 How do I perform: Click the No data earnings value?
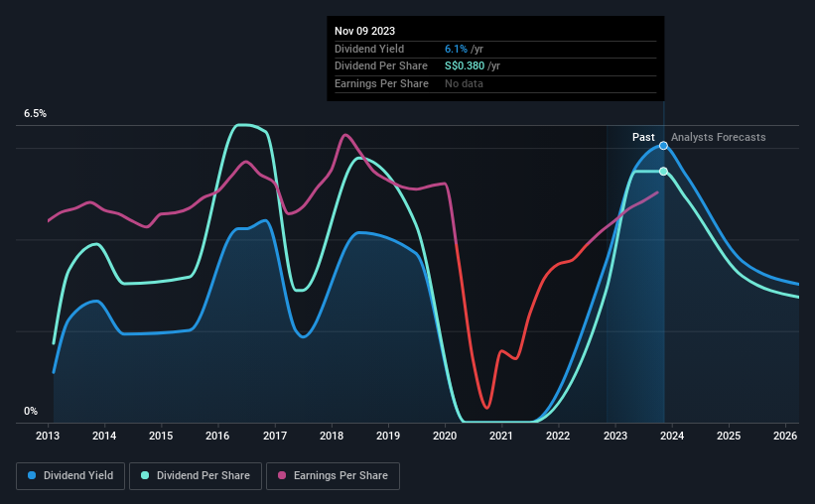[x=464, y=83]
